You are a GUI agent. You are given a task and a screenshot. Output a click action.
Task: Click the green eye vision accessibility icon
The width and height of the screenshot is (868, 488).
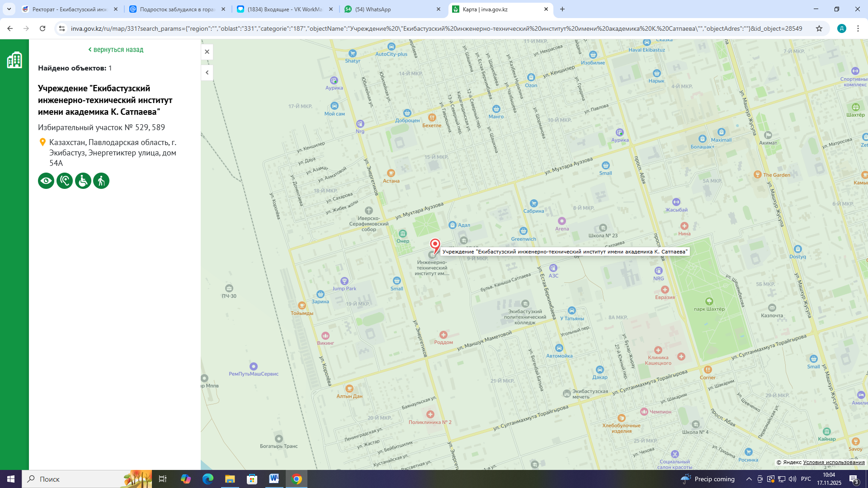[46, 181]
